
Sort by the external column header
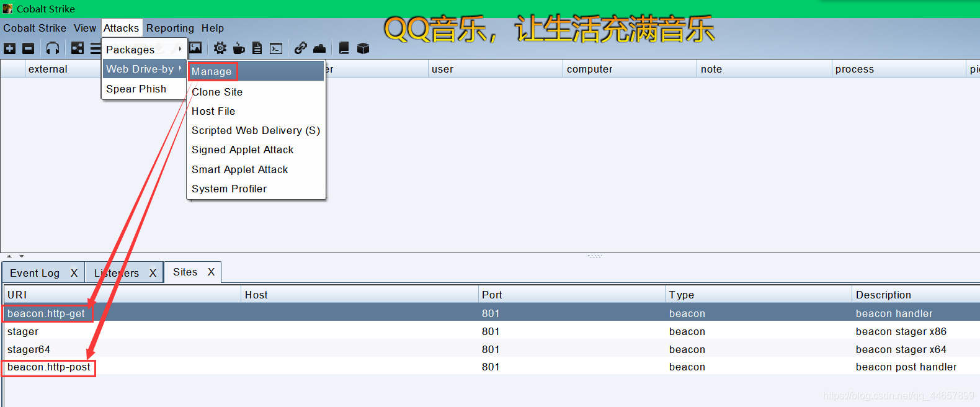click(62, 69)
